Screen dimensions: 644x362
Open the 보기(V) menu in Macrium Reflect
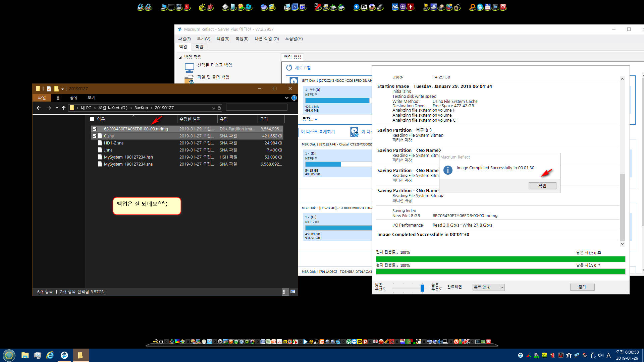click(204, 39)
